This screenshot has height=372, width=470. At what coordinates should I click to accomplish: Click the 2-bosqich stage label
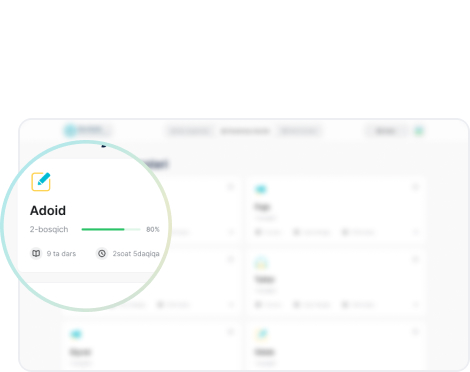coord(49,229)
